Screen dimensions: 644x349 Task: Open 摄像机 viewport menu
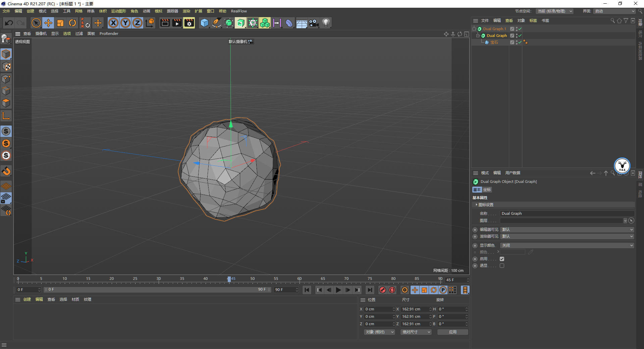41,34
